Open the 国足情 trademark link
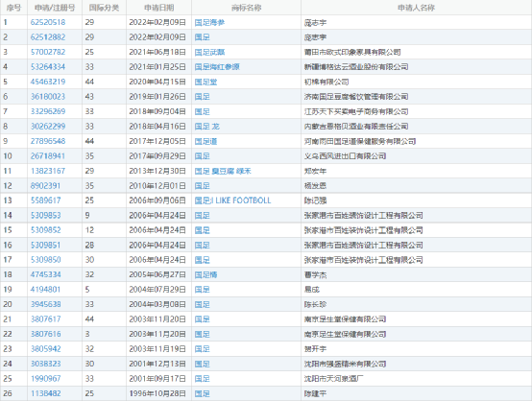Screen dimensions: 532x401 tap(206, 274)
